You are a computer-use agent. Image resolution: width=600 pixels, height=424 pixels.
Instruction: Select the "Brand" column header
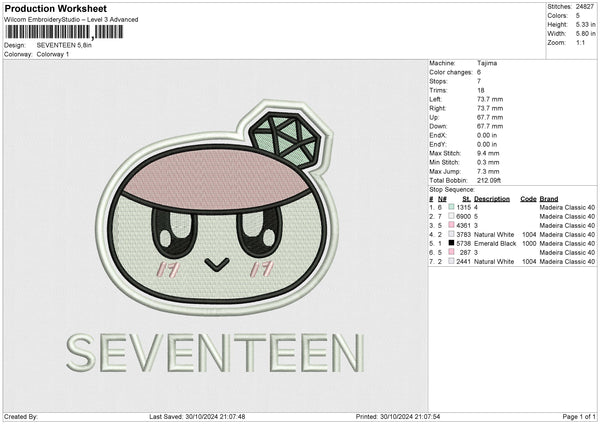[x=549, y=199]
